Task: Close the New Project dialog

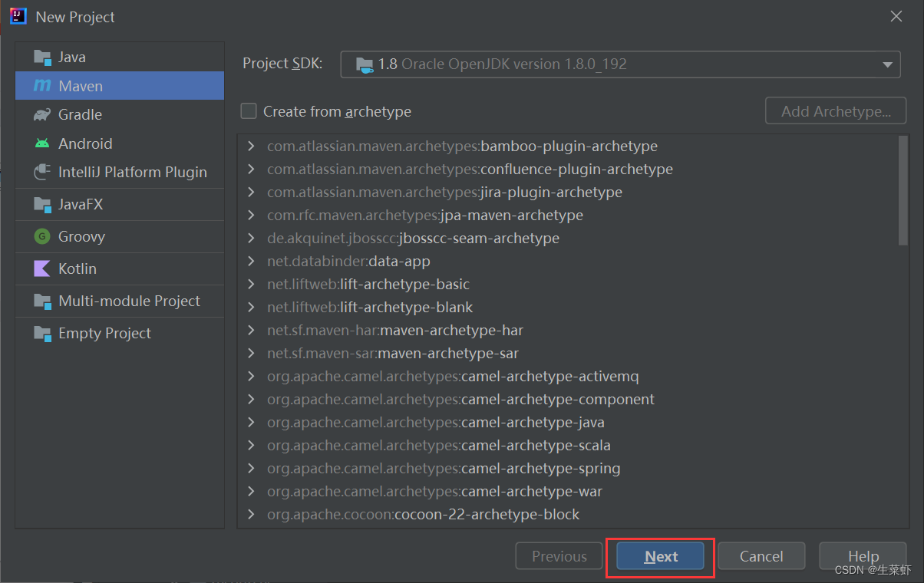Action: click(896, 16)
